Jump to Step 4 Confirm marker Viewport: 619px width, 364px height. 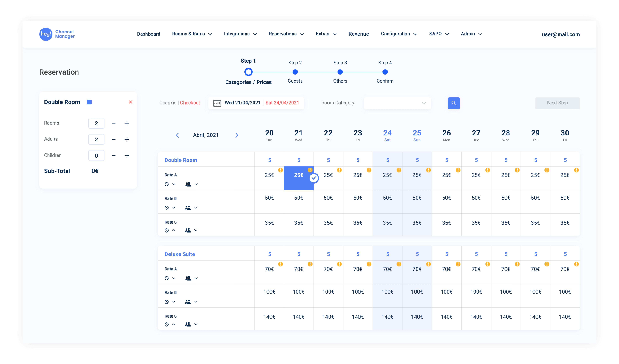385,72
